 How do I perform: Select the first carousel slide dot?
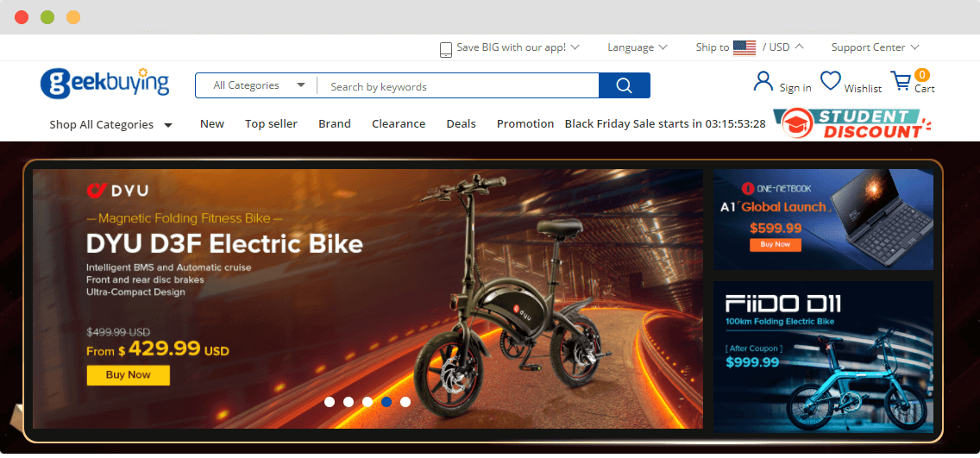click(x=330, y=402)
